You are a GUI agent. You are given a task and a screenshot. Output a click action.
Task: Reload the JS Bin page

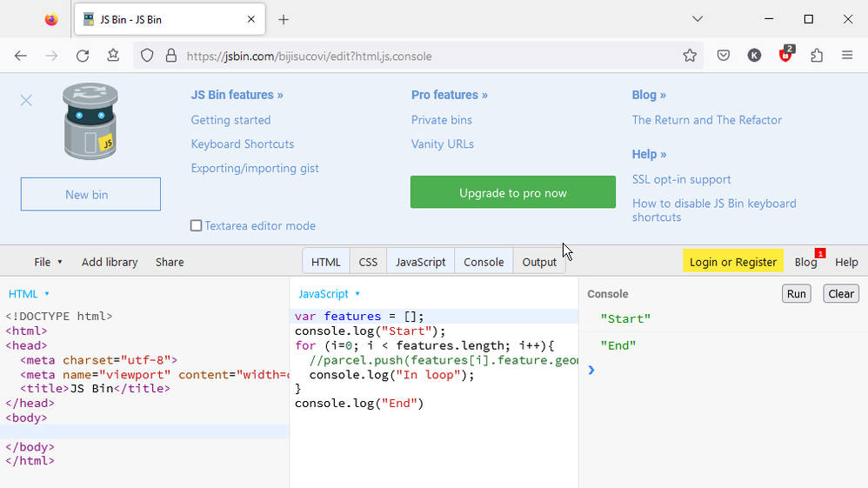83,56
